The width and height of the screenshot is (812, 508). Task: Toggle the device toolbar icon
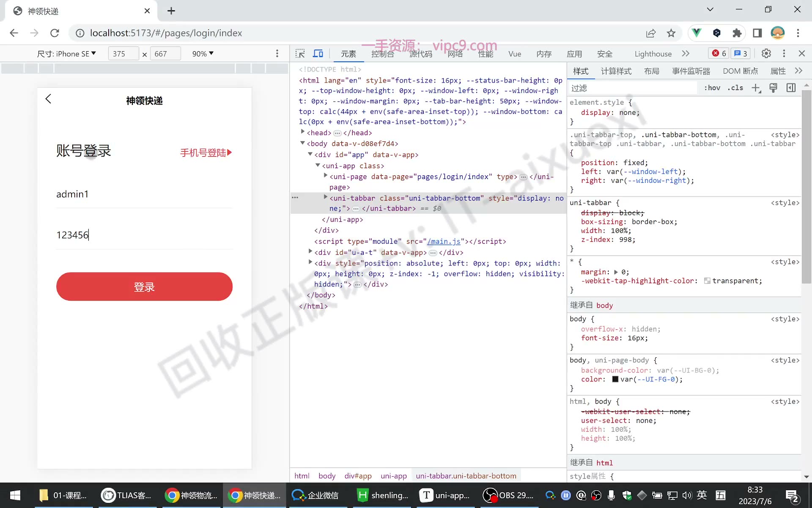pos(318,53)
